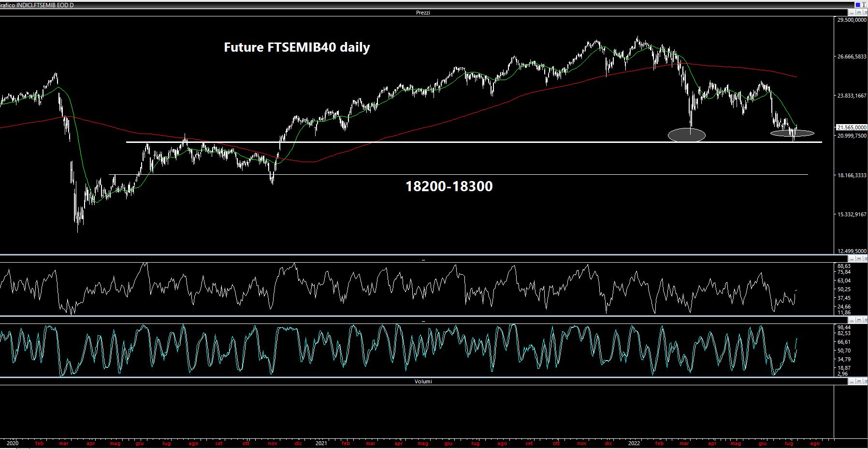This screenshot has height=449, width=868.
Task: Click the 37,45 RSI scale value
Action: (x=844, y=298)
